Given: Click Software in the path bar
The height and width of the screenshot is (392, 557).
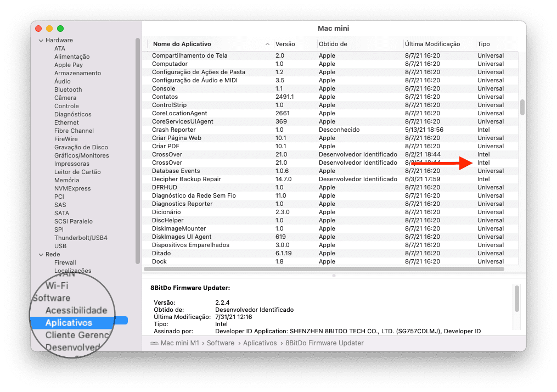Looking at the screenshot, I should pyautogui.click(x=221, y=343).
